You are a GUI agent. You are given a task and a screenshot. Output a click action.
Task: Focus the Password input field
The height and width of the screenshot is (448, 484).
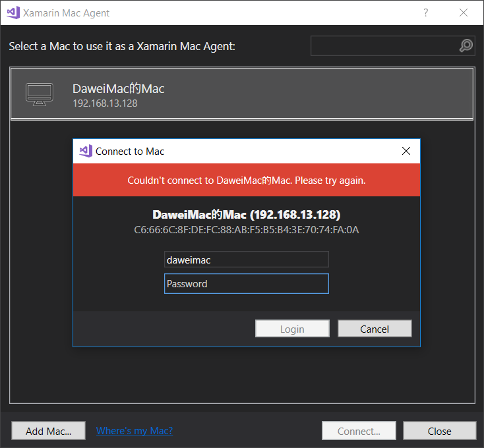pos(247,284)
